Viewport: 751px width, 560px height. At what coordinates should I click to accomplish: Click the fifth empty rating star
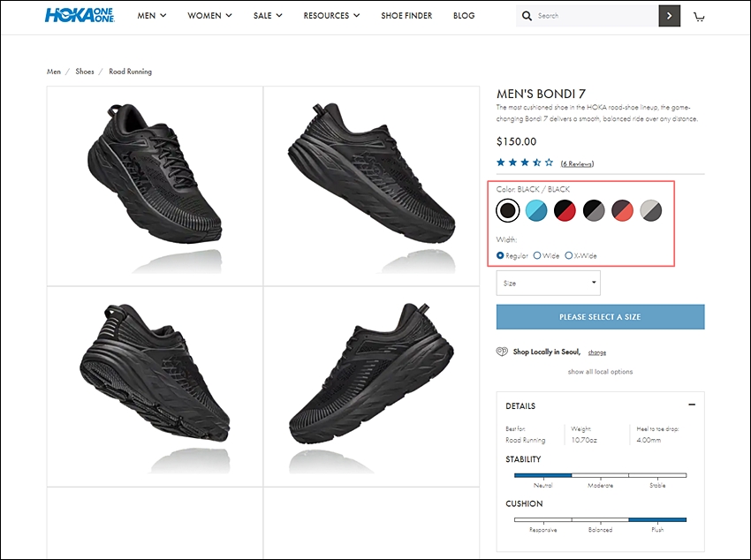click(549, 163)
